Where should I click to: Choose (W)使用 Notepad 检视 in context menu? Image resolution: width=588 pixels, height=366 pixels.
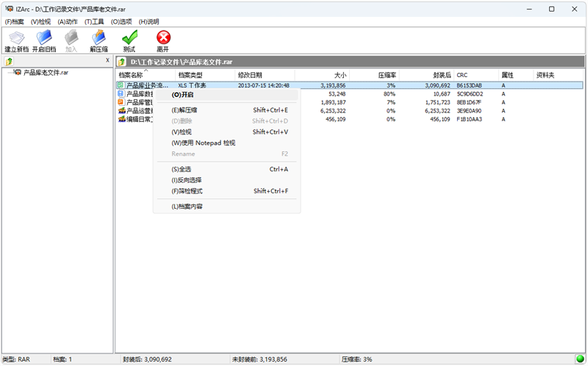click(203, 143)
